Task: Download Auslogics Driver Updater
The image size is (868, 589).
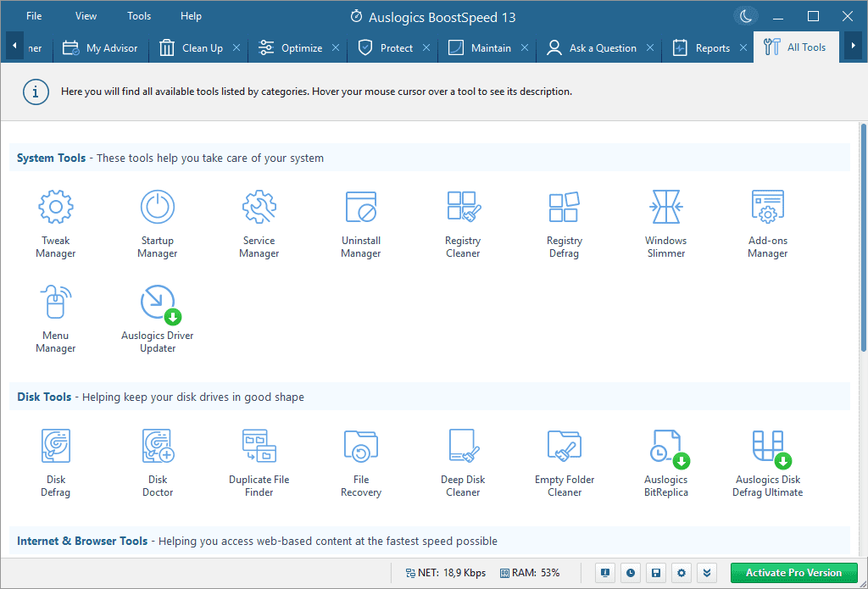Action: click(157, 319)
